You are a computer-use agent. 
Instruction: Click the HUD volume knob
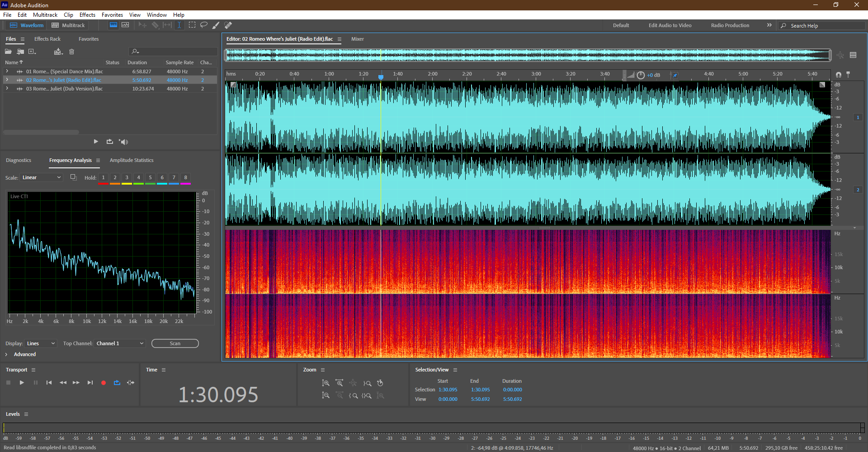(641, 75)
